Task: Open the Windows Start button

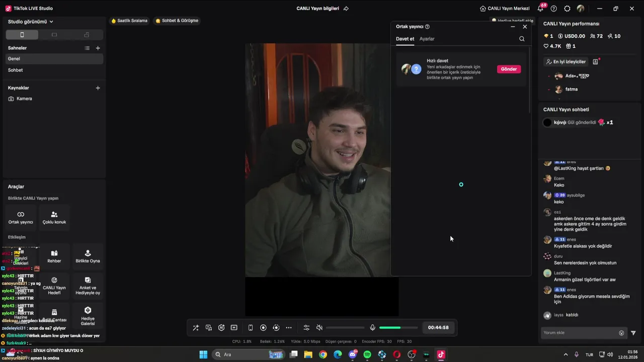Action: [x=203, y=354]
